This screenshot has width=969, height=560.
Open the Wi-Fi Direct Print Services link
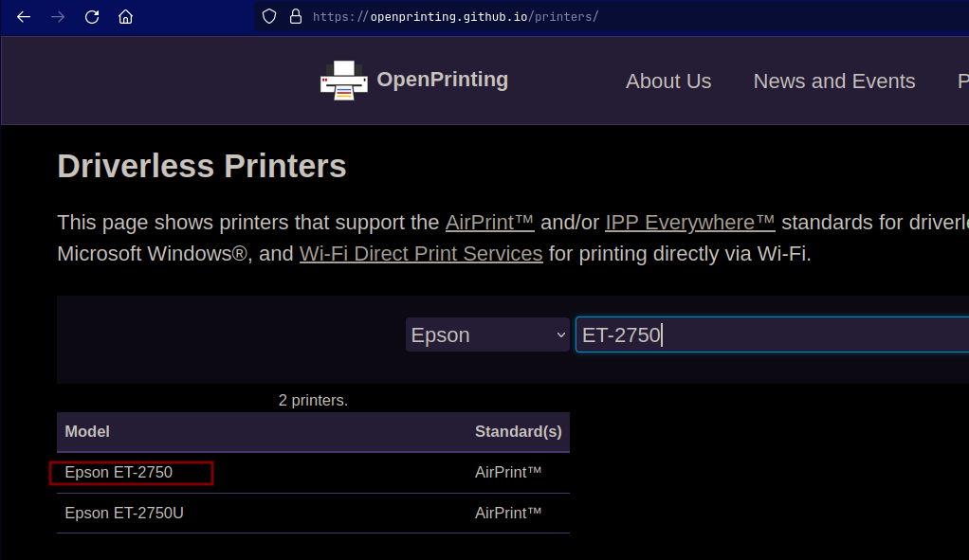(421, 254)
